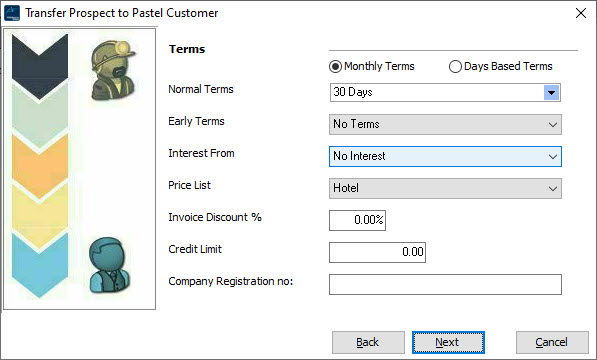The width and height of the screenshot is (597, 360).
Task: Click the yellow step chevron
Action: 40,217
